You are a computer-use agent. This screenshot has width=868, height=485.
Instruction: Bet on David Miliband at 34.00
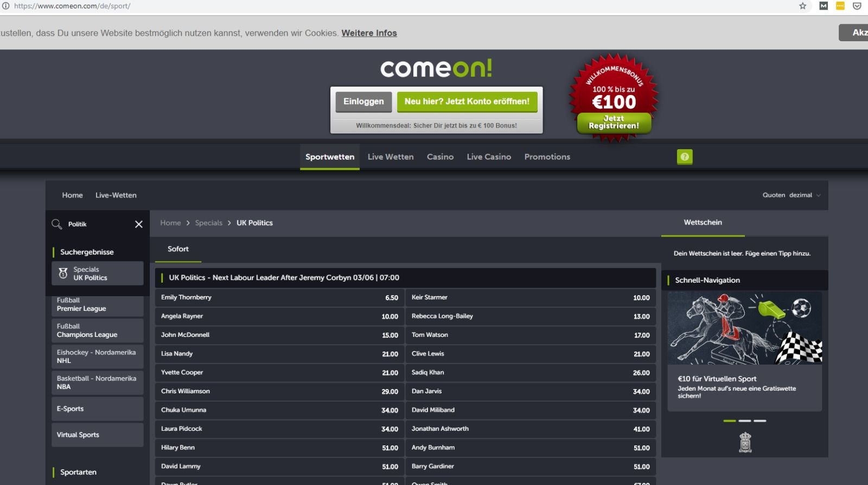[531, 410]
